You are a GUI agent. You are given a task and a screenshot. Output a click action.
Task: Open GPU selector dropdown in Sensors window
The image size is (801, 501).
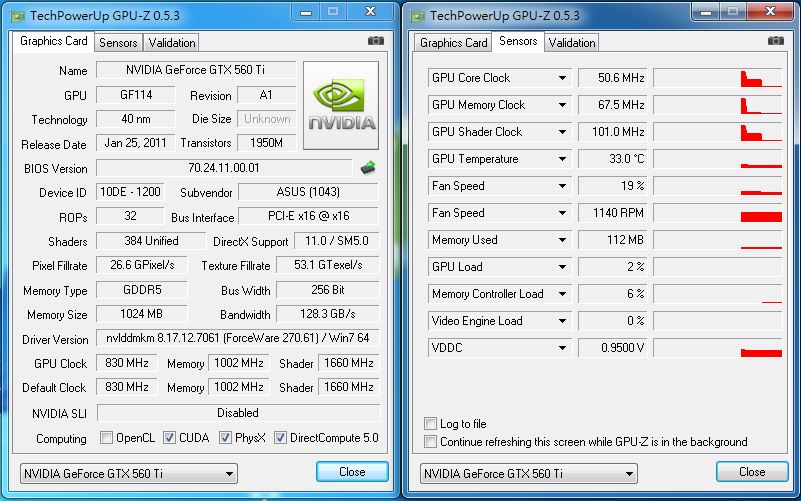pyautogui.click(x=529, y=473)
